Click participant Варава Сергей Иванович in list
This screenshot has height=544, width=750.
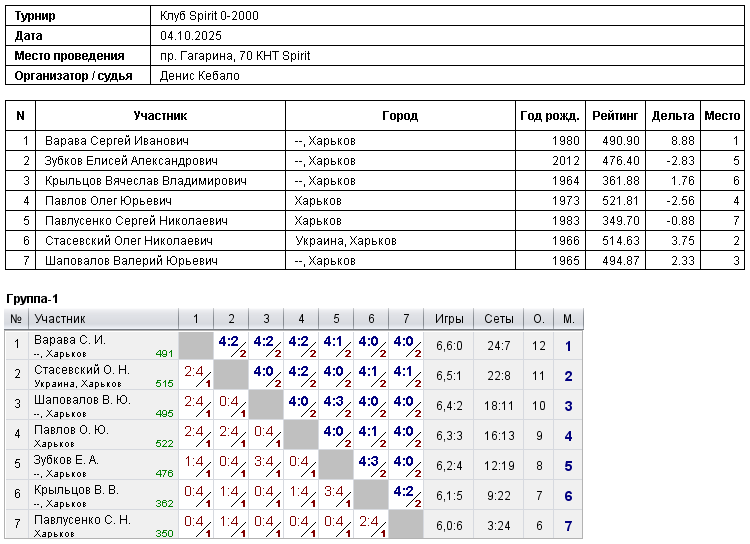[117, 141]
